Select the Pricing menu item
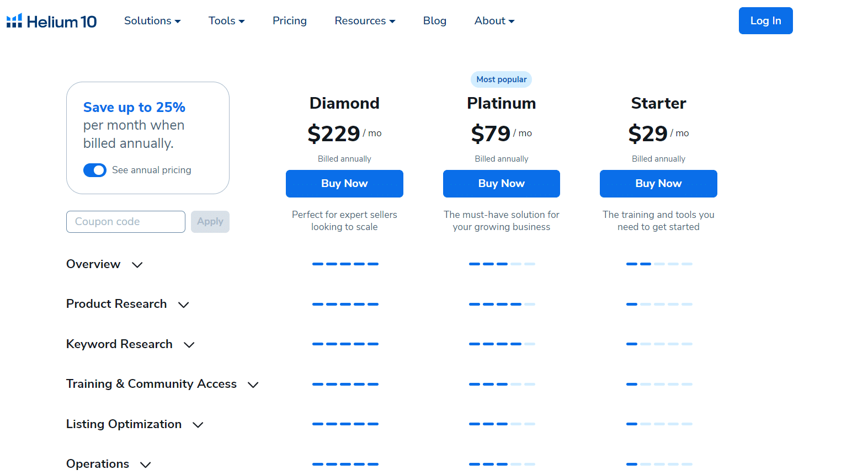The width and height of the screenshot is (868, 475). [x=289, y=20]
